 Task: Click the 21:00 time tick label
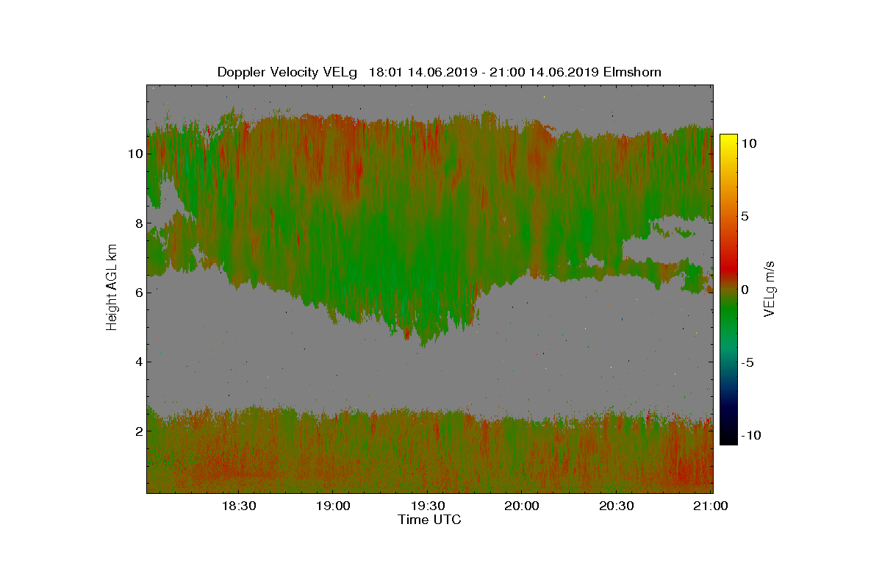point(711,506)
